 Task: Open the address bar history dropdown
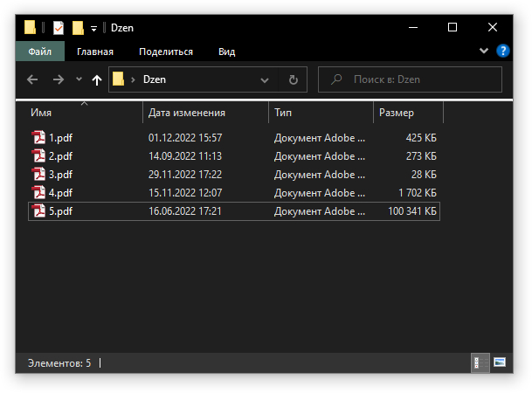[x=265, y=80]
